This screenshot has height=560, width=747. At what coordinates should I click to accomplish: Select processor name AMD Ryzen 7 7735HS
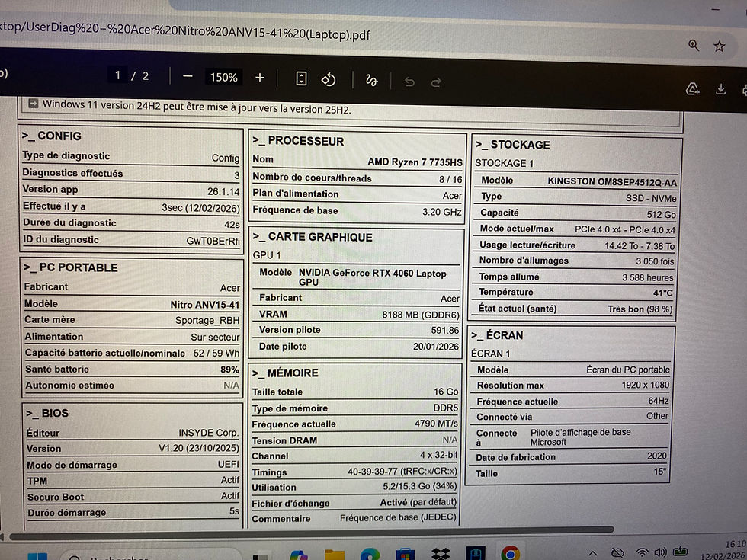[415, 162]
